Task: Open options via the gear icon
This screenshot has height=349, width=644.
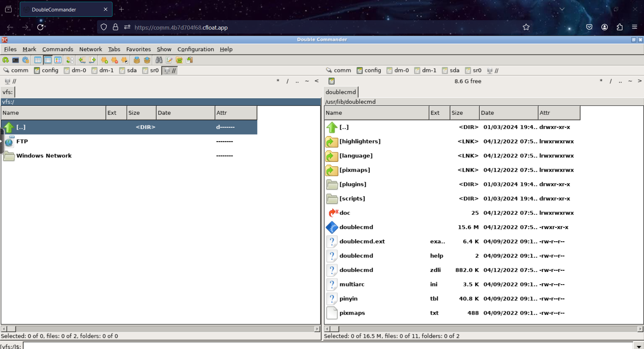Action: 26,60
